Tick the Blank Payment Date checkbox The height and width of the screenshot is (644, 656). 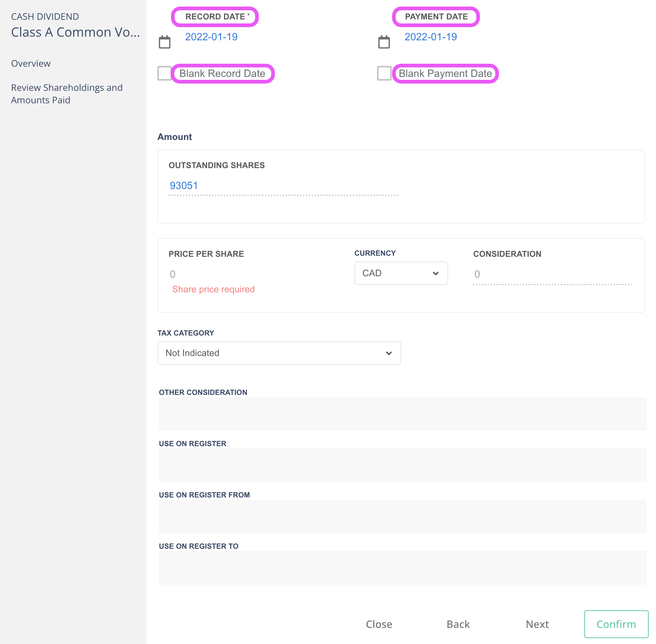point(384,73)
